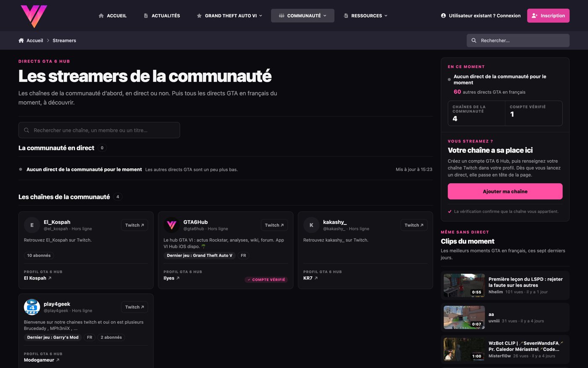Click the GTA6Hub channel name
Screen dimensions: 588x368
click(x=195, y=222)
